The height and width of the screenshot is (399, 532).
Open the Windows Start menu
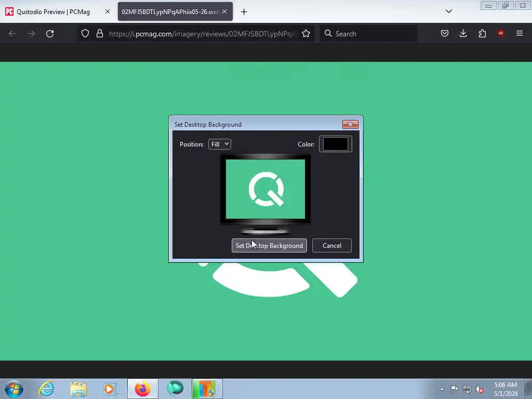pyautogui.click(x=14, y=389)
